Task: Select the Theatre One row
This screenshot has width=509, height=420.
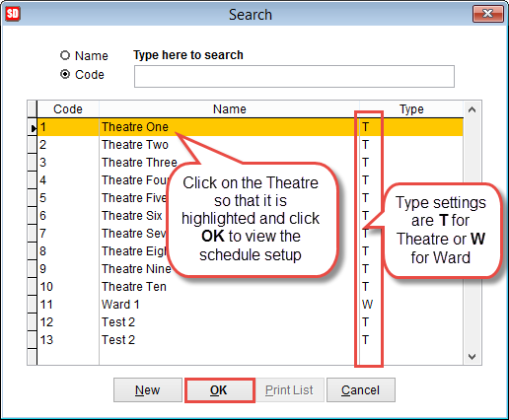Action: pyautogui.click(x=250, y=127)
